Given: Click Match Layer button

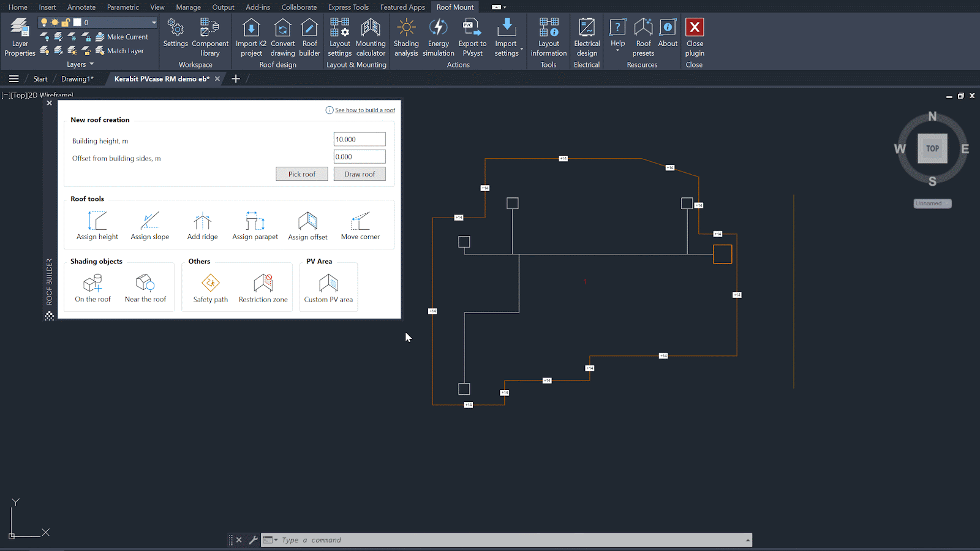Looking at the screenshot, I should tap(119, 51).
